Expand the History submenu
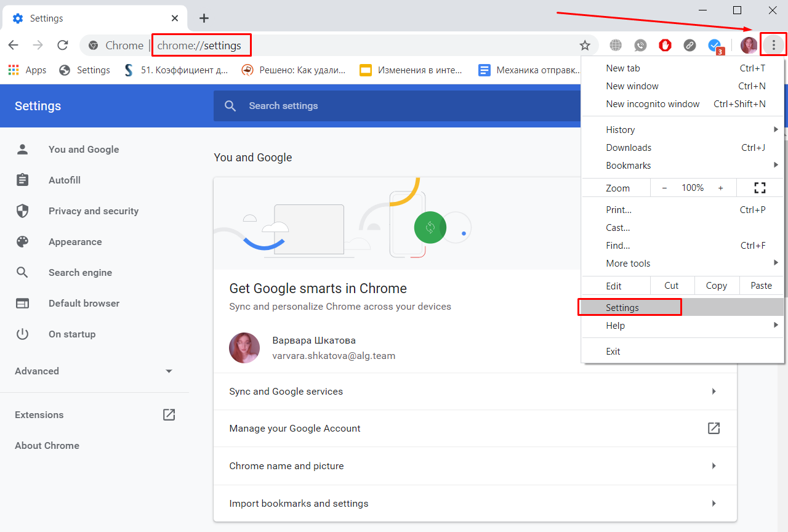The height and width of the screenshot is (532, 788). click(x=683, y=130)
